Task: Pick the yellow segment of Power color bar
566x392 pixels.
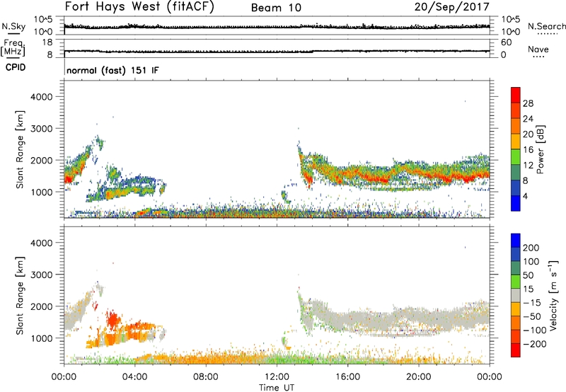Action: click(516, 142)
